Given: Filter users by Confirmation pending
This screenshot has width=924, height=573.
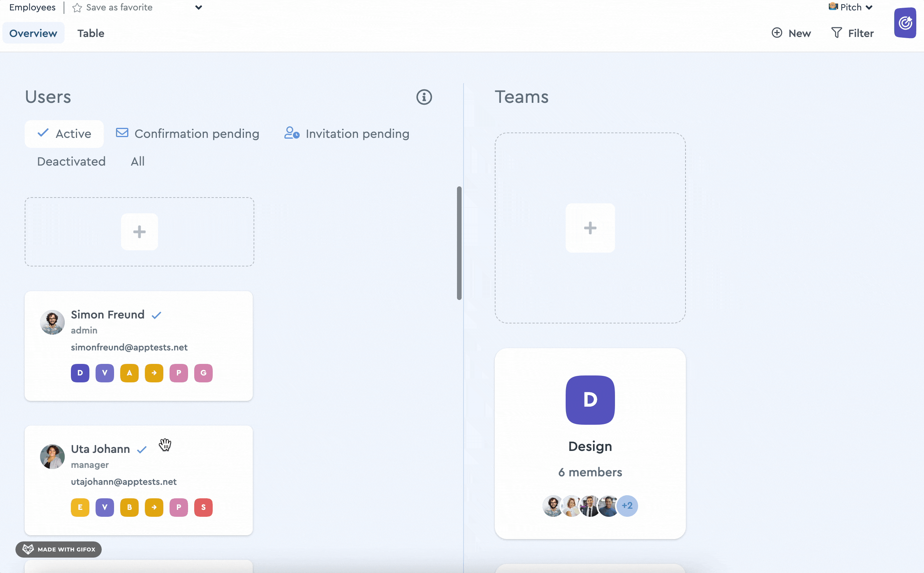Looking at the screenshot, I should (x=188, y=134).
